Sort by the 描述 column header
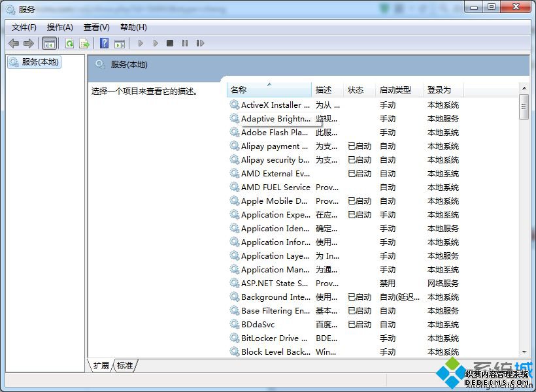 (x=327, y=90)
